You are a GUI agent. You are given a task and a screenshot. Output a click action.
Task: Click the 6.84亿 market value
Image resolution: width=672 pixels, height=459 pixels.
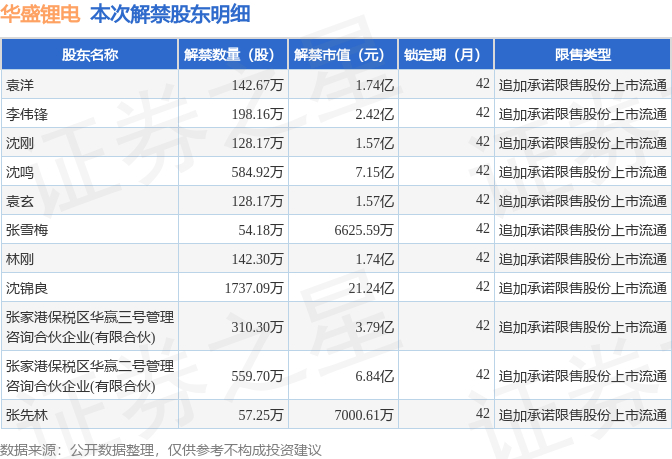pyautogui.click(x=374, y=376)
